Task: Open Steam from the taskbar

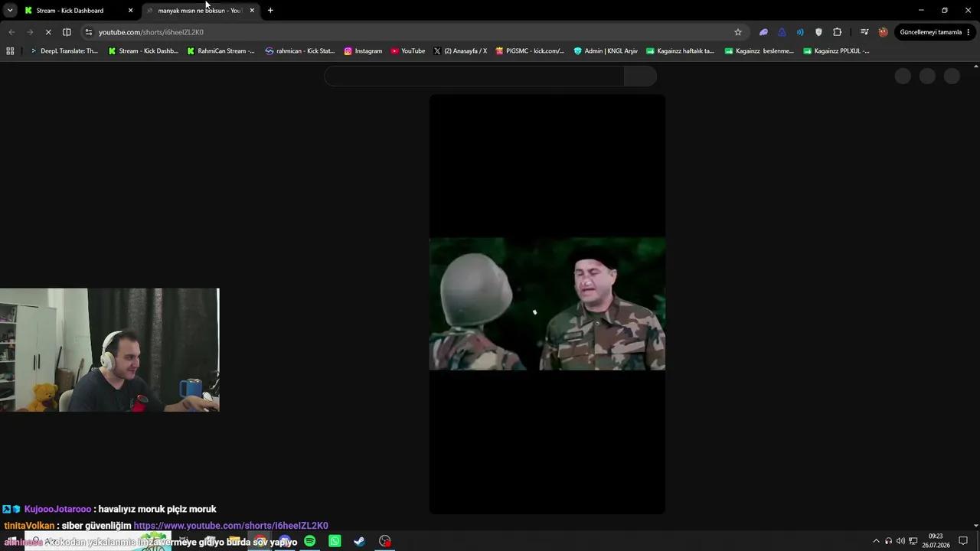Action: pos(359,541)
